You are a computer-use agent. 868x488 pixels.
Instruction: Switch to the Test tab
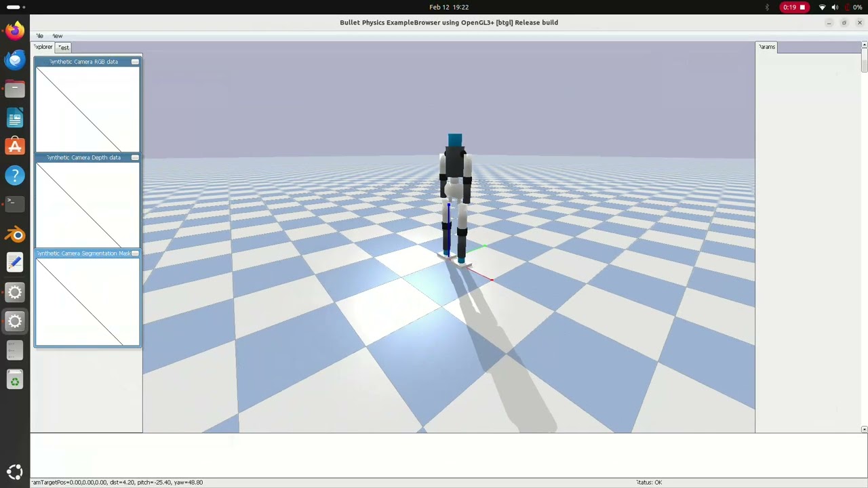point(63,47)
